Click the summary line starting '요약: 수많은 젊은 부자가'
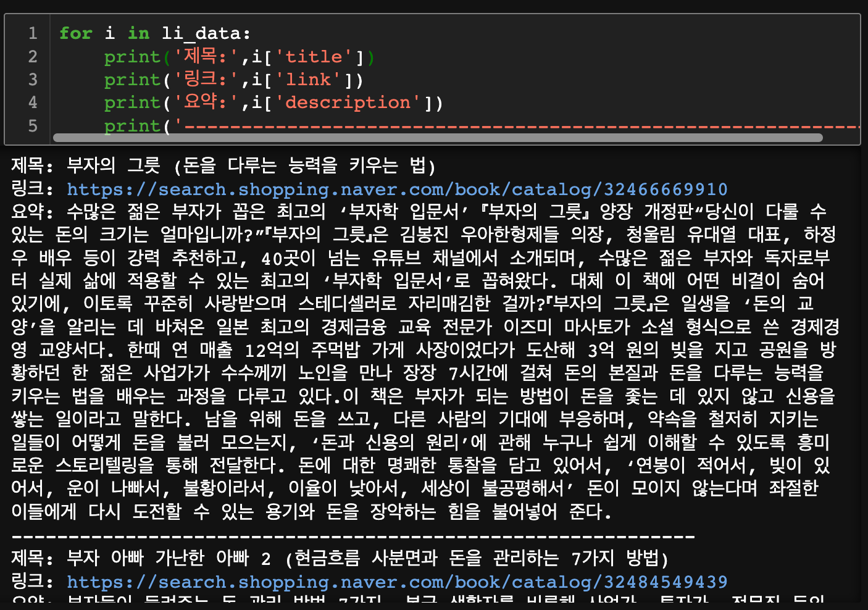This screenshot has height=610, width=868. pyautogui.click(x=419, y=212)
